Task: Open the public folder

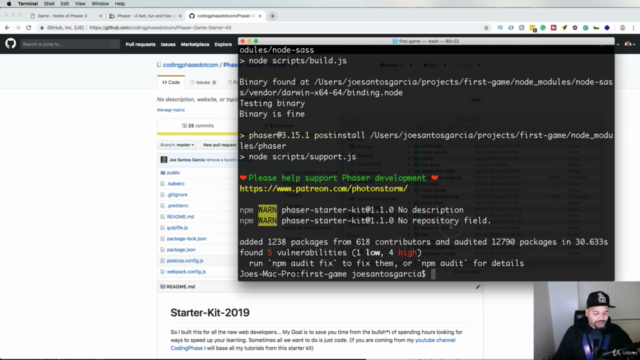Action: (173, 173)
